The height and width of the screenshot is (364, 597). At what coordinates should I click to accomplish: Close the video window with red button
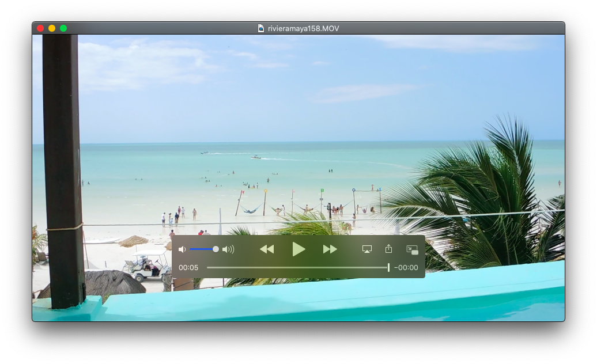pos(40,28)
